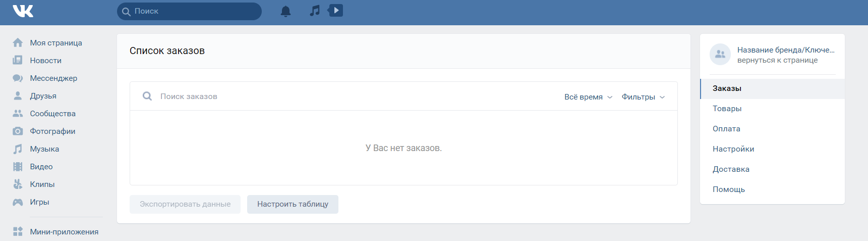Viewport: 868px width, 241px height.
Task: Click the VK logo icon
Action: pyautogui.click(x=23, y=11)
